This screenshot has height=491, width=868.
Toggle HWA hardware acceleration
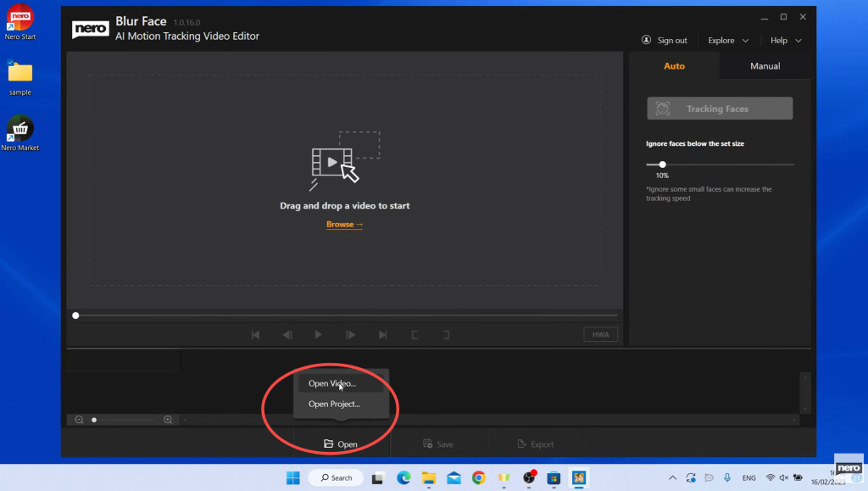pyautogui.click(x=600, y=335)
